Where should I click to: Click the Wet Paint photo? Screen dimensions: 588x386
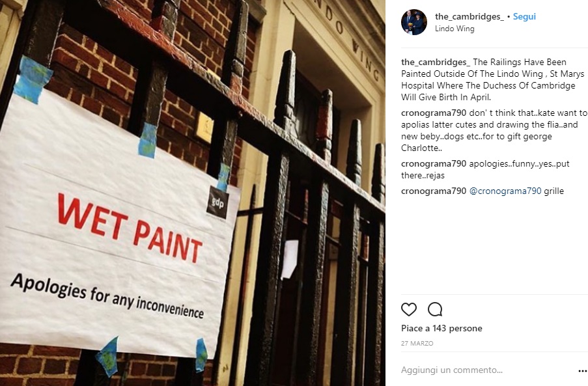[193, 193]
